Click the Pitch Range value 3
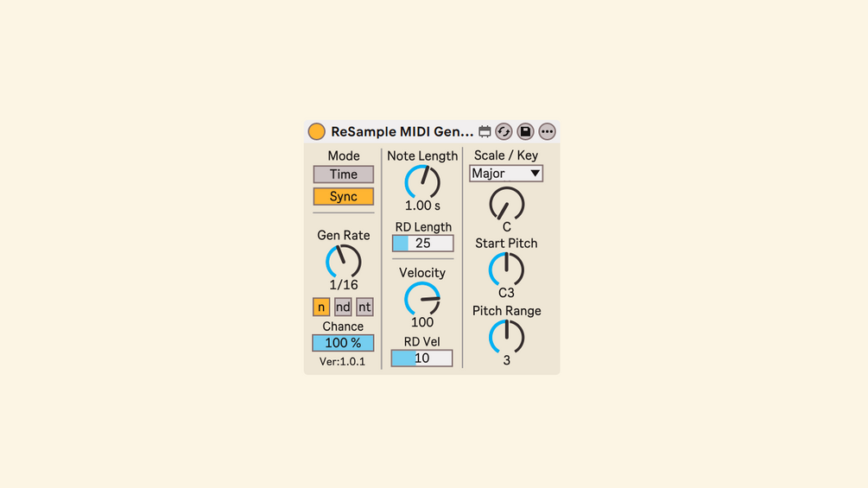 pyautogui.click(x=506, y=361)
